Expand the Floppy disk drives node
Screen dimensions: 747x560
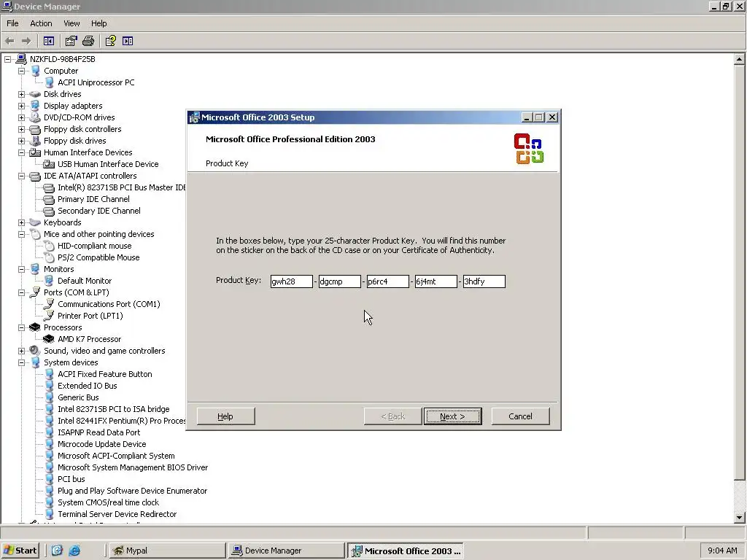pyautogui.click(x=21, y=141)
